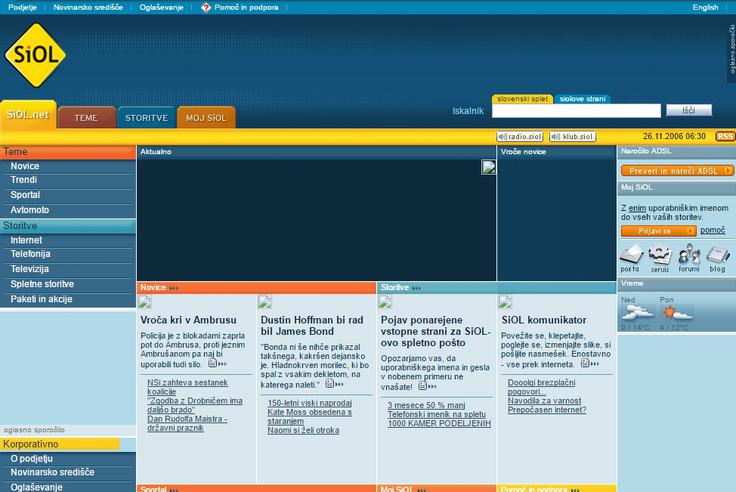The width and height of the screenshot is (736, 492).
Task: Switch to the MOJ SiOL tab
Action: (206, 117)
